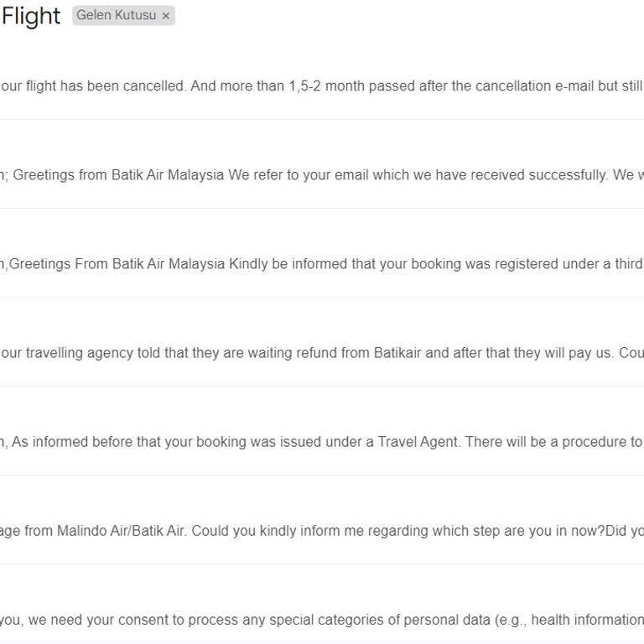Remove the Gelen Kutusu label with the ×
The height and width of the screenshot is (644, 644).
[166, 16]
